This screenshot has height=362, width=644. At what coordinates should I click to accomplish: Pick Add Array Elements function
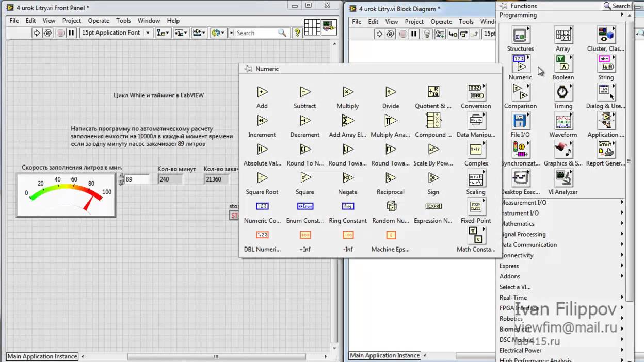point(348,121)
